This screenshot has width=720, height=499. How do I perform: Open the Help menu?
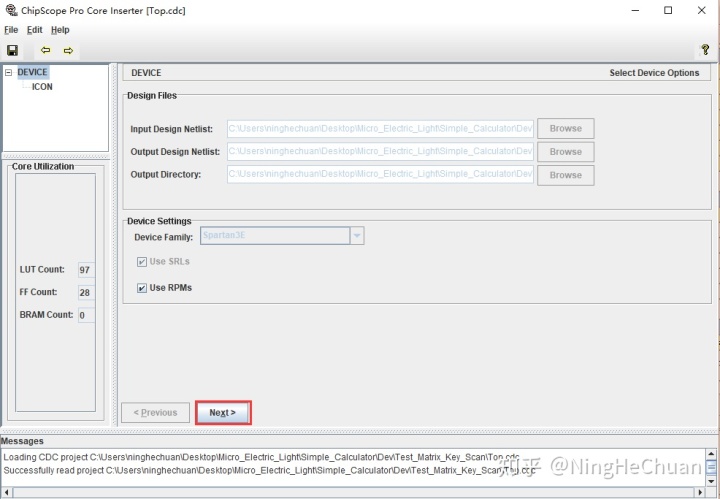60,30
